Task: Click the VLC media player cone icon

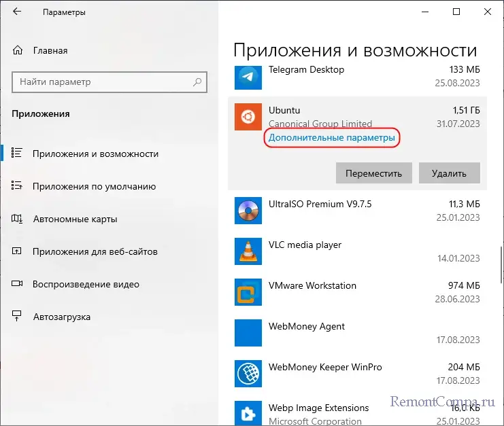Action: pos(248,251)
